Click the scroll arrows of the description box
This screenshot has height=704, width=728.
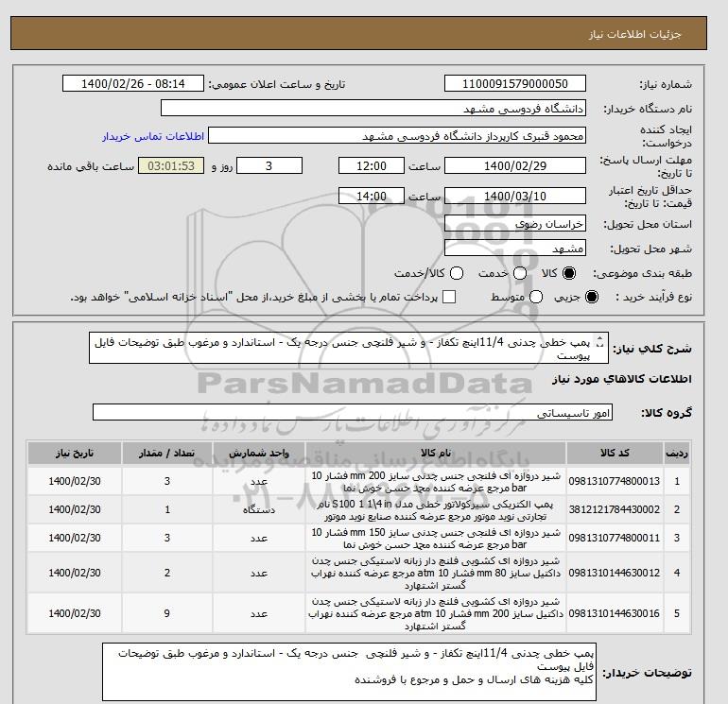tap(599, 341)
